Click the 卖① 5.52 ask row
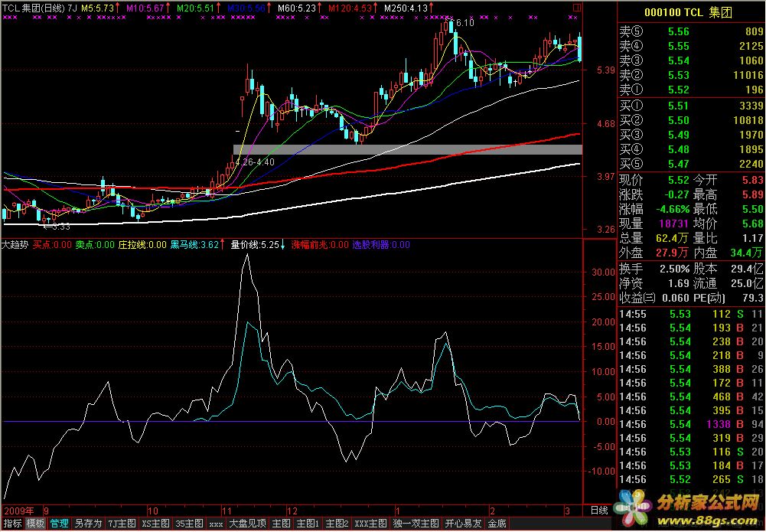 coord(691,90)
